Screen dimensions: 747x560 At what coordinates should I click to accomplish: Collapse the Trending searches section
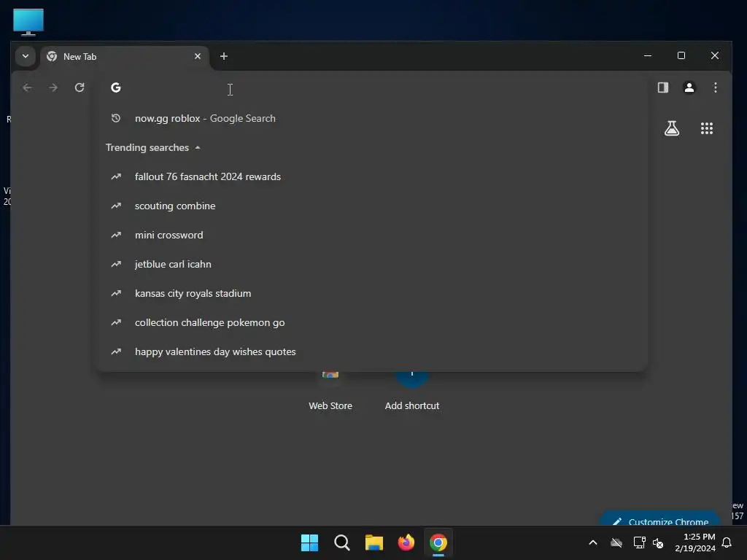(152, 147)
